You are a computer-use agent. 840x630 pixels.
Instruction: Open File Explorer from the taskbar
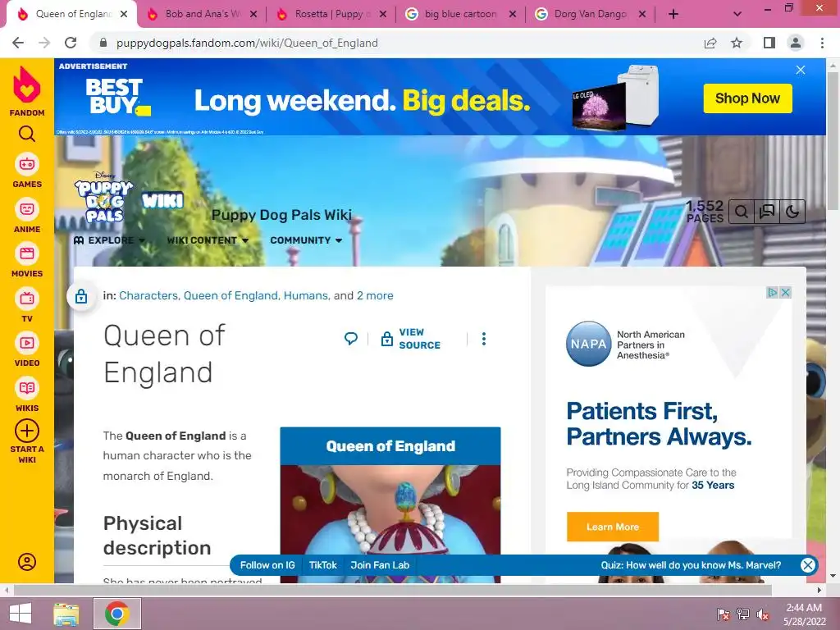(x=66, y=614)
